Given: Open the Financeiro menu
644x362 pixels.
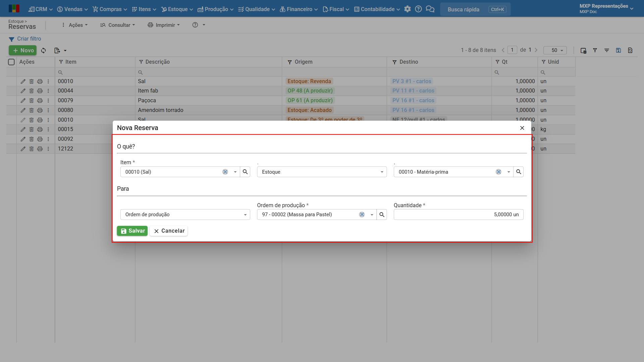Looking at the screenshot, I should pyautogui.click(x=299, y=9).
